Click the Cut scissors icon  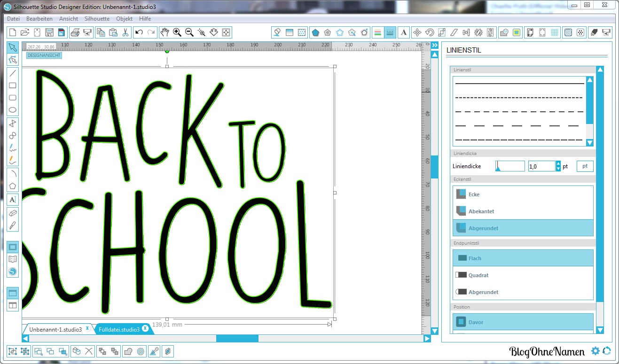[x=125, y=32]
